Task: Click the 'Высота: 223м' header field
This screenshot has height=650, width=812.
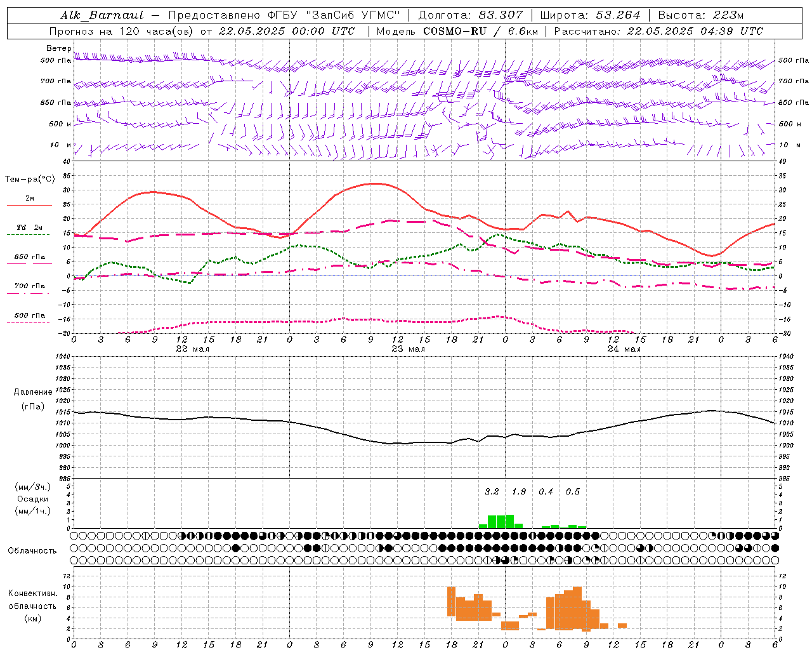Action: coord(701,15)
